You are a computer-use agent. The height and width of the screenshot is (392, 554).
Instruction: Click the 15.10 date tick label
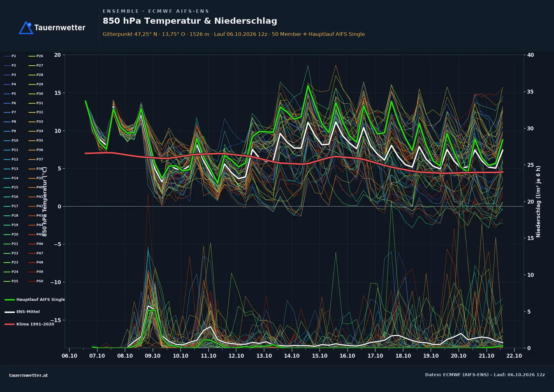tap(320, 356)
